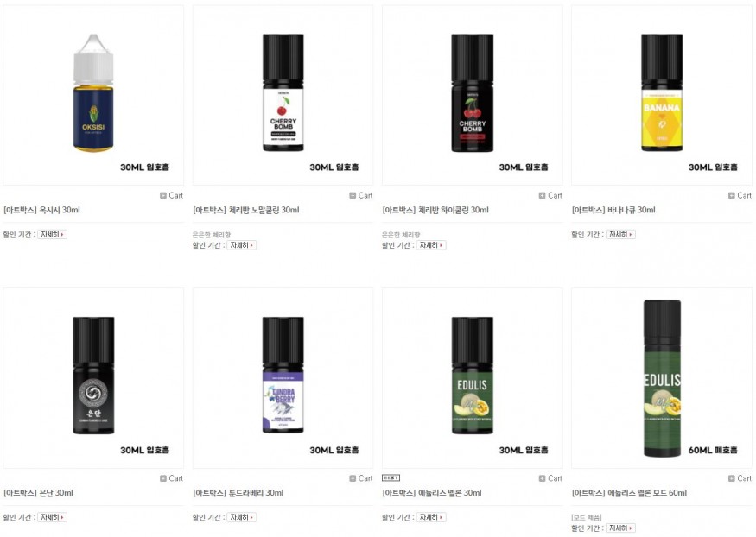Add 체리밤 노말쿨링 30ml to Cart

click(x=361, y=195)
